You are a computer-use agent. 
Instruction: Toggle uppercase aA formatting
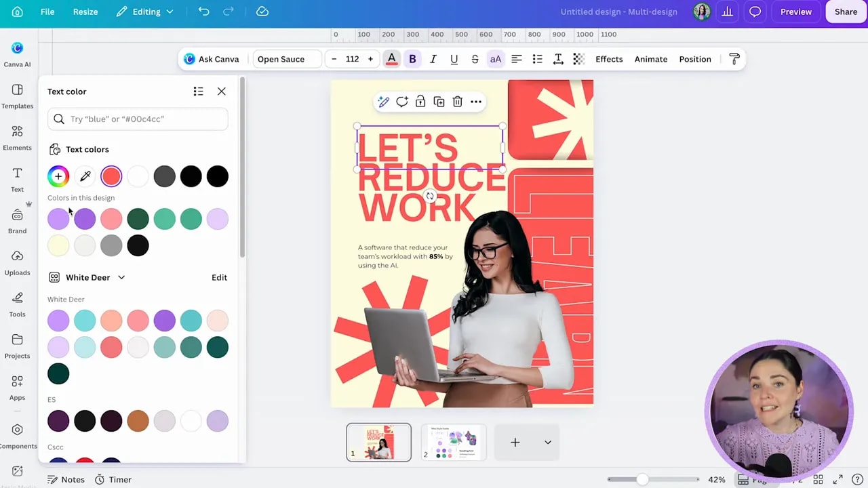(496, 59)
